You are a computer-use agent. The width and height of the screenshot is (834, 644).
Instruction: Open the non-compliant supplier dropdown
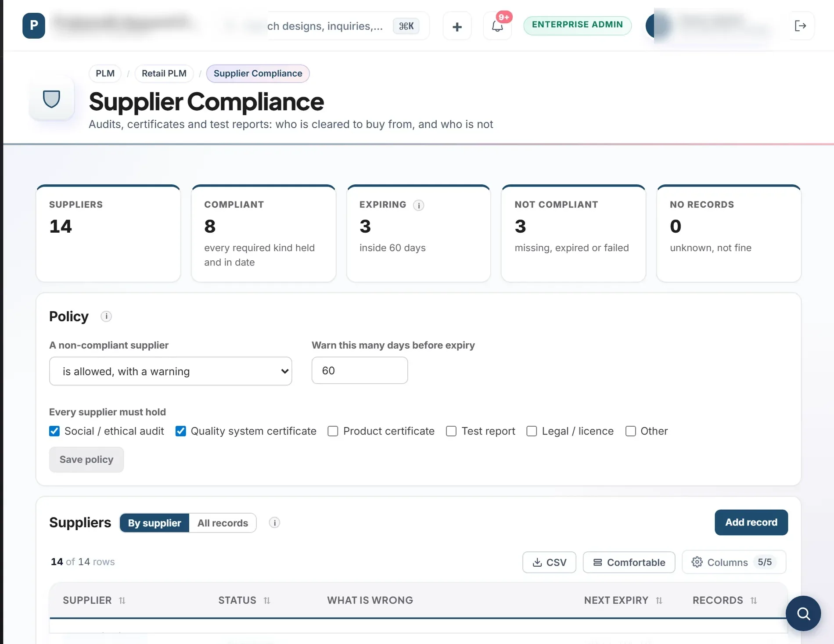click(x=170, y=371)
